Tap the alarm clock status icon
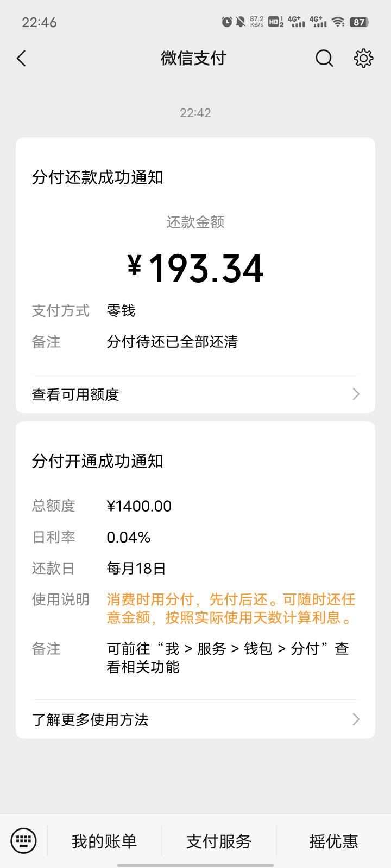391x868 pixels. point(226,22)
